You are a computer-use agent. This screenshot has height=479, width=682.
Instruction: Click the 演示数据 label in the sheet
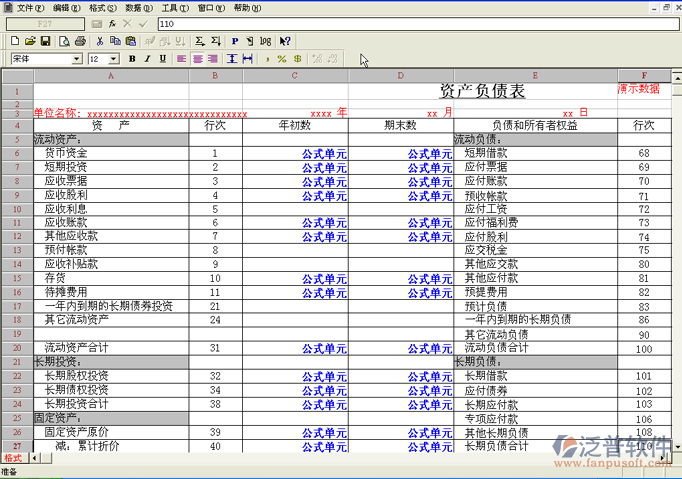[x=639, y=88]
